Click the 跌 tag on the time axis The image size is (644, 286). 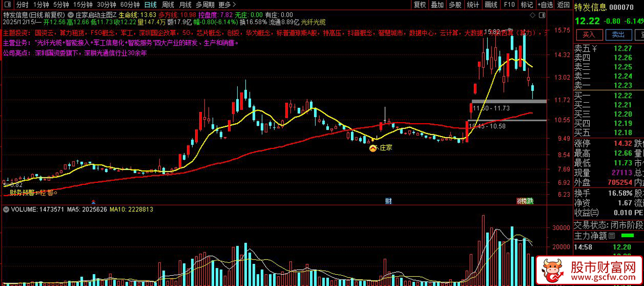530,201
